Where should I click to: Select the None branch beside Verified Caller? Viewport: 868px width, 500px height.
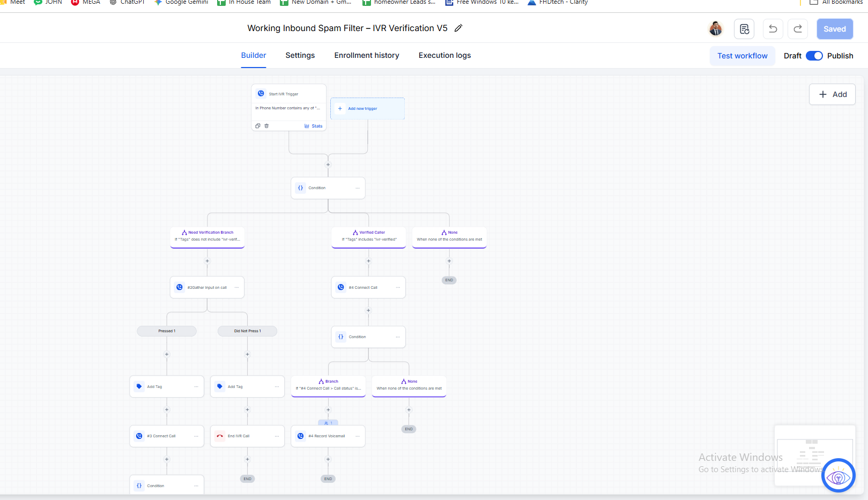click(449, 236)
